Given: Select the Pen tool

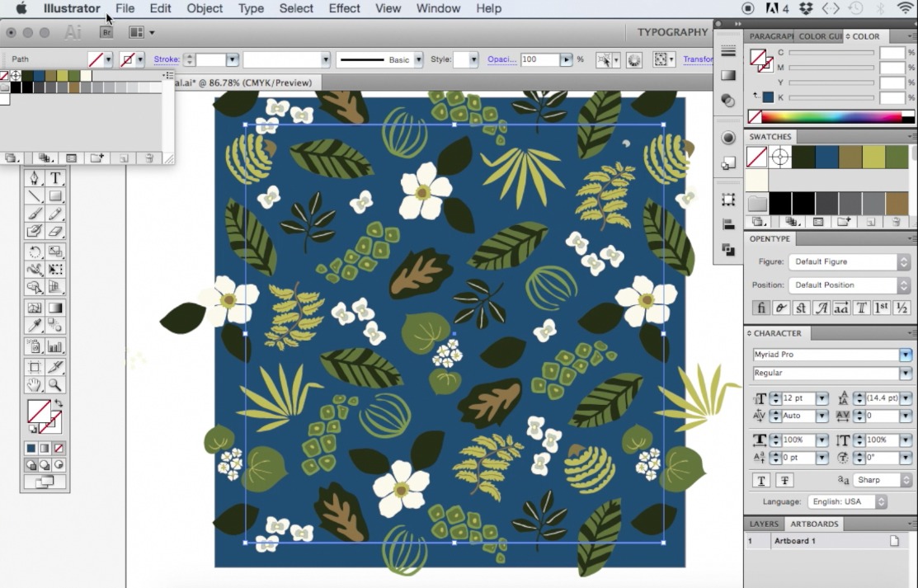Looking at the screenshot, I should tap(34, 178).
